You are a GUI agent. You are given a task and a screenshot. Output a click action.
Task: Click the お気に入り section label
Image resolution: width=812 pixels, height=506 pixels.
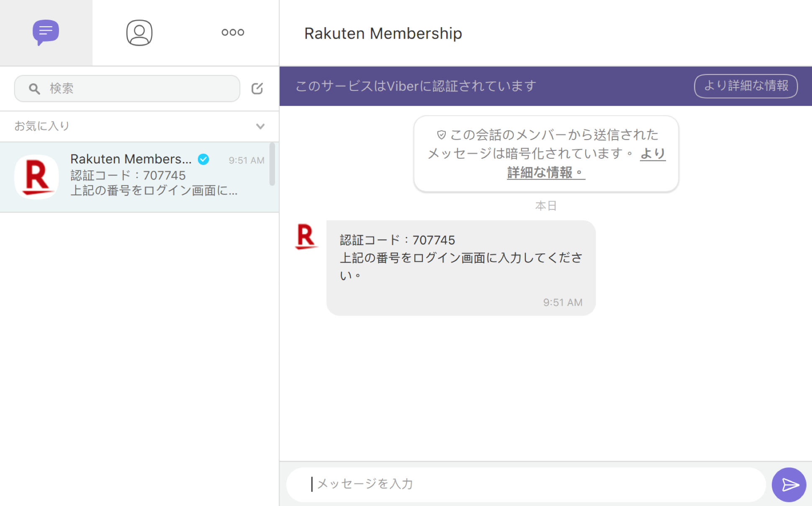(x=42, y=126)
